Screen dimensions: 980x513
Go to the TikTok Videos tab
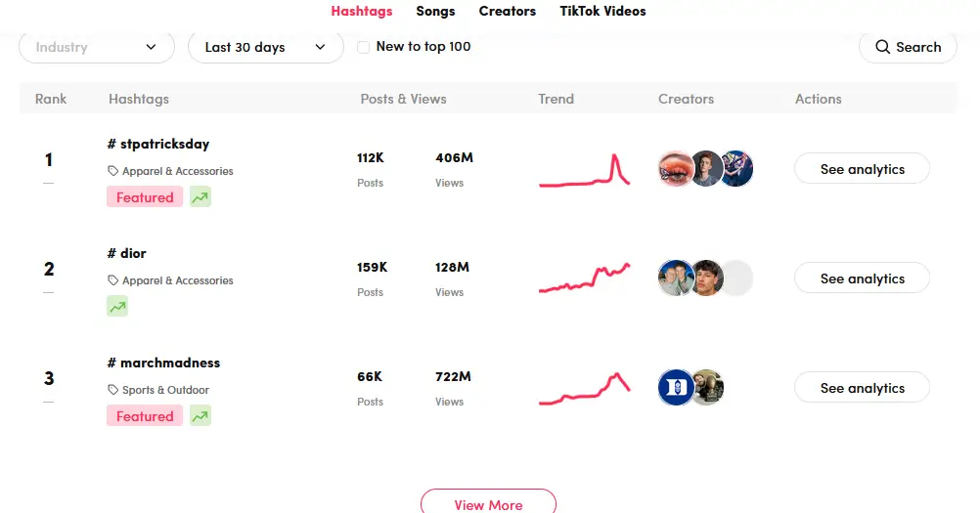pyautogui.click(x=602, y=12)
